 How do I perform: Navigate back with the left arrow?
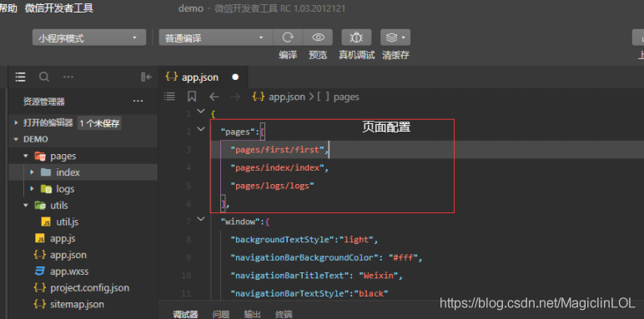(x=214, y=97)
